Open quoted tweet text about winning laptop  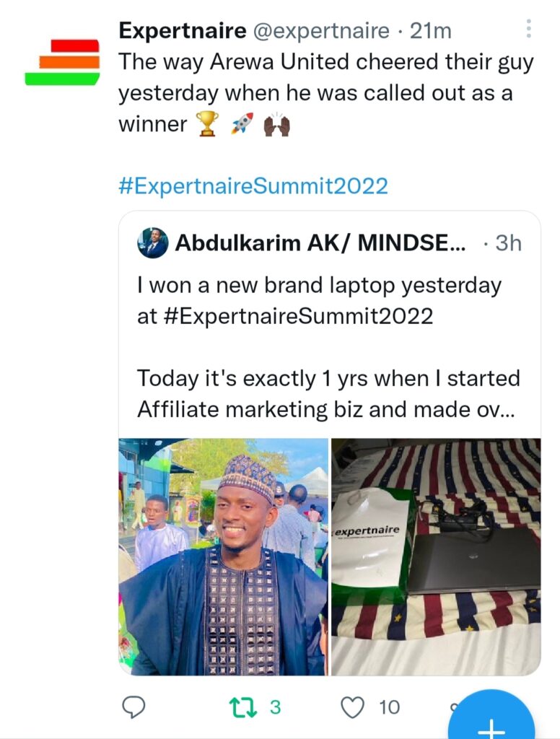319,300
